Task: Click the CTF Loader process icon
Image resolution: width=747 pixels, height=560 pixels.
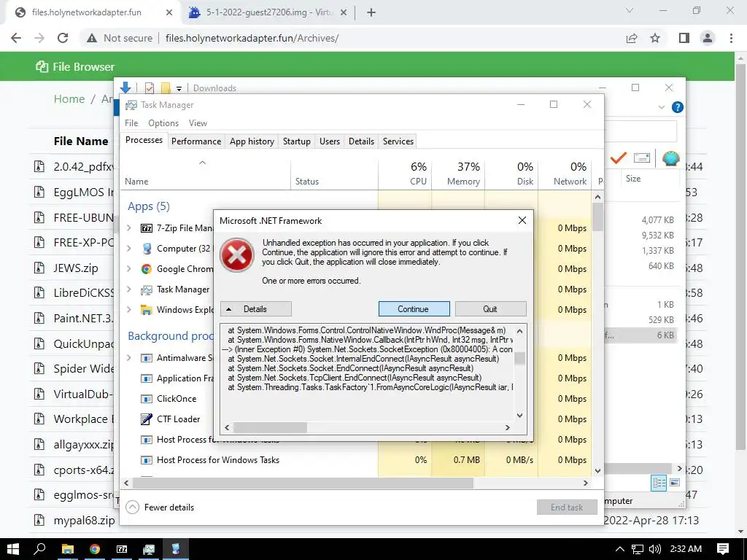Action: click(146, 419)
